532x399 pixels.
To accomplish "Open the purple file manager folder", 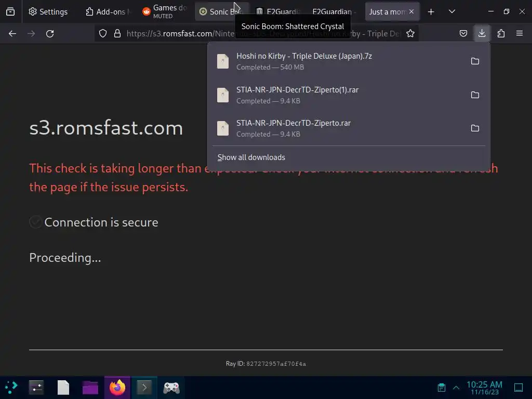I will (x=90, y=388).
